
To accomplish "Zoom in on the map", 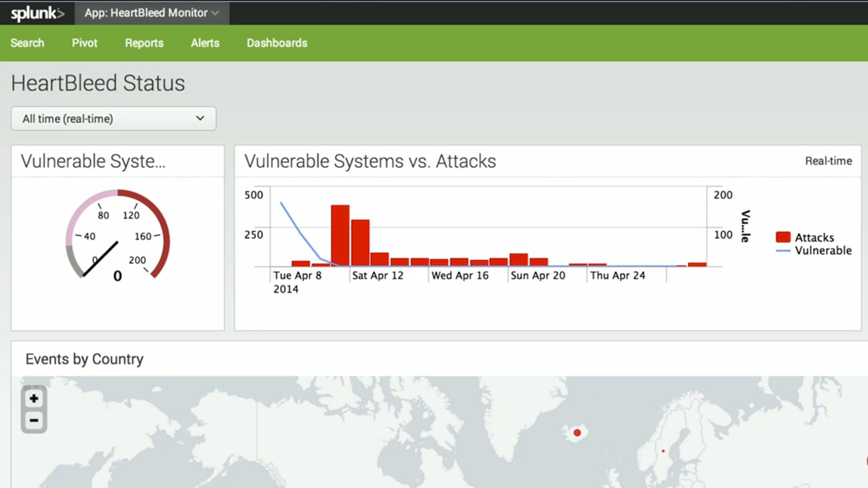I will 34,399.
